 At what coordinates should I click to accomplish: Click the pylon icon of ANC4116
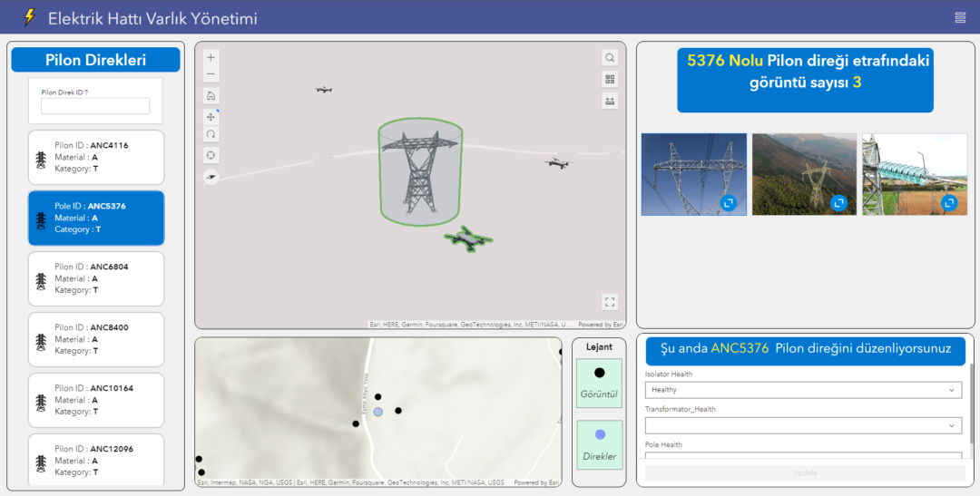[41, 160]
